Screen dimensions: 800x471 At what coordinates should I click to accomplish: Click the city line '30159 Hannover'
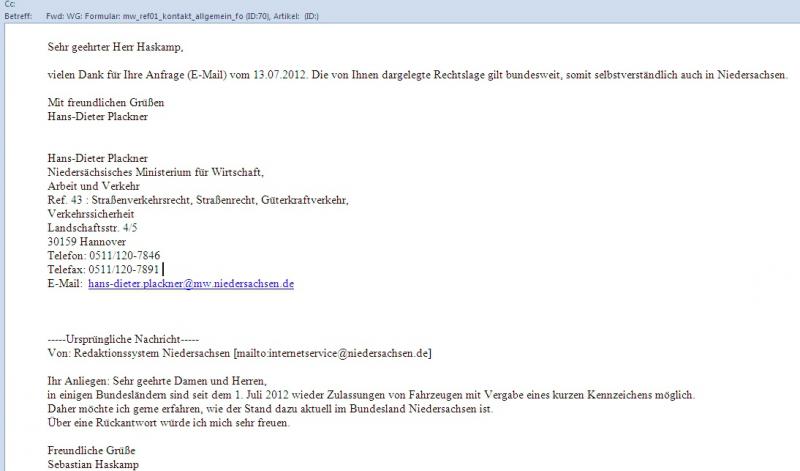(87, 241)
